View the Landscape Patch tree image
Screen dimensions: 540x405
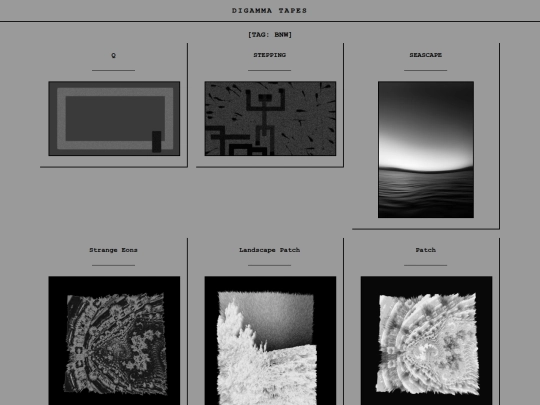click(x=270, y=341)
